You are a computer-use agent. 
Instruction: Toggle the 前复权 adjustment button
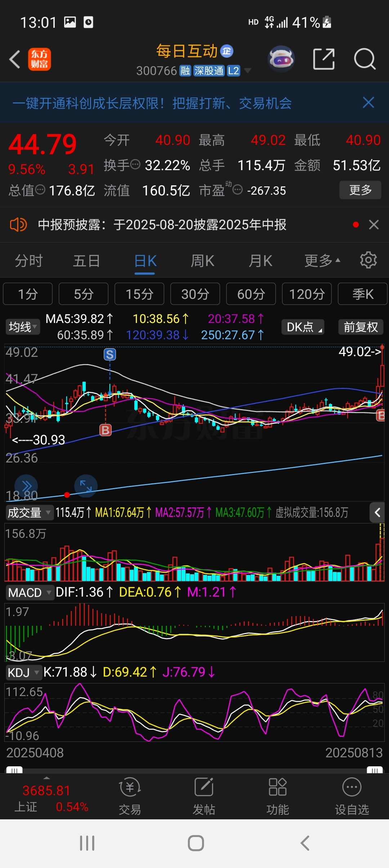tap(361, 327)
